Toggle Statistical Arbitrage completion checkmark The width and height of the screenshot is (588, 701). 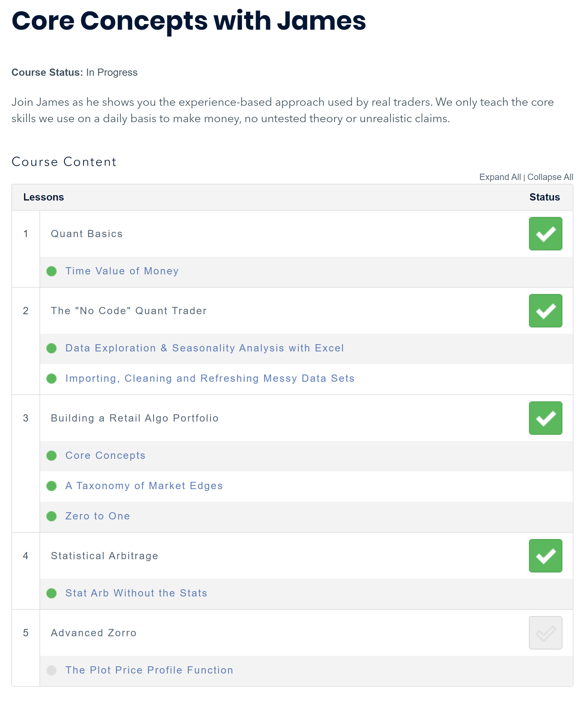point(546,556)
